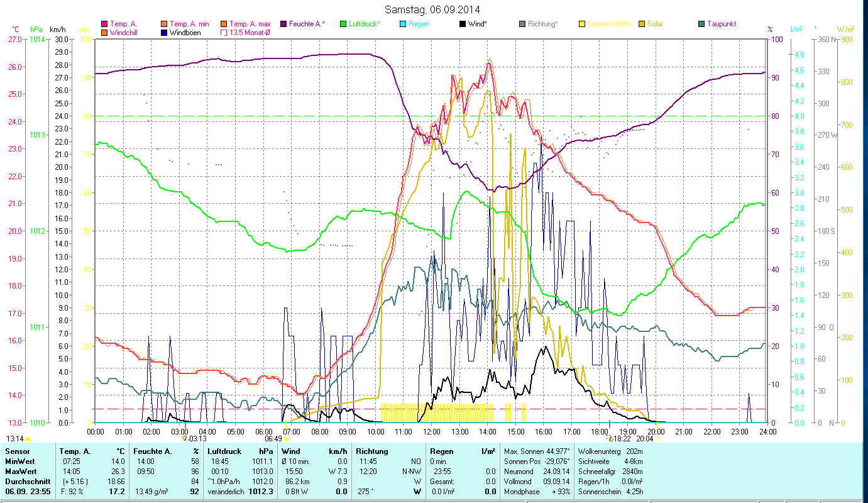
Task: Click the Sonnenschein yellow legend square
Action: 581,25
